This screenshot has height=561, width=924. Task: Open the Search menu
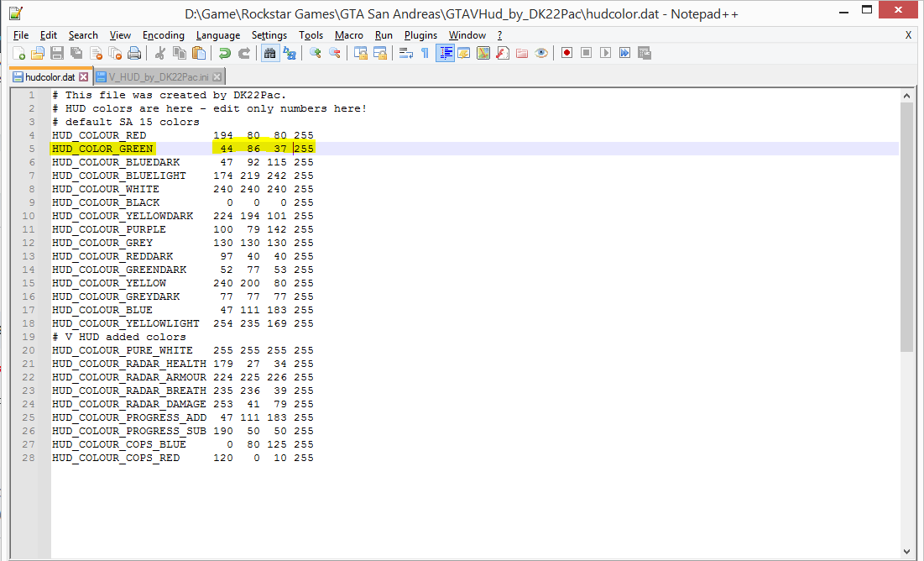click(x=83, y=35)
